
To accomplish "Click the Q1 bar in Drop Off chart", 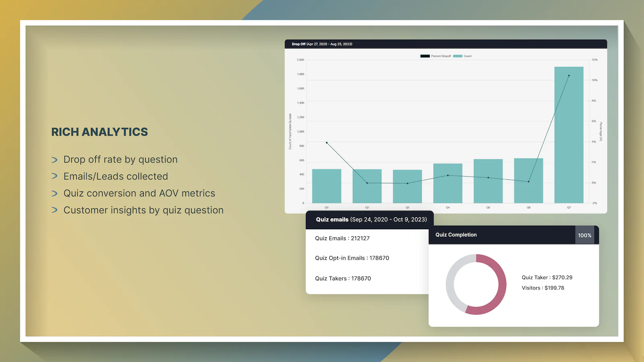I will point(326,186).
